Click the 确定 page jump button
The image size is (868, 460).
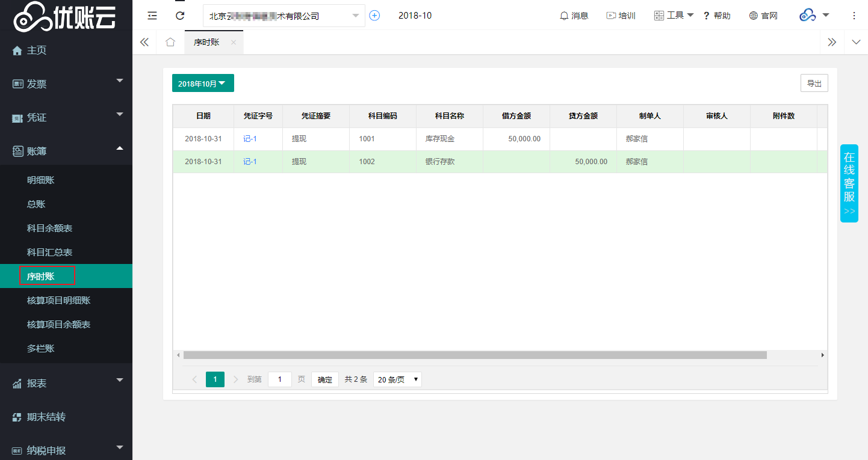point(325,379)
